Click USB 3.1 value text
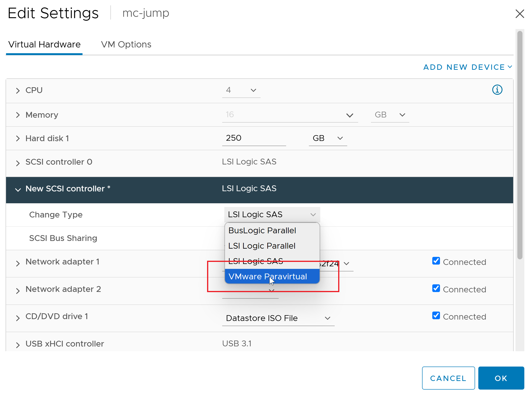This screenshot has height=394, width=532. (x=237, y=344)
